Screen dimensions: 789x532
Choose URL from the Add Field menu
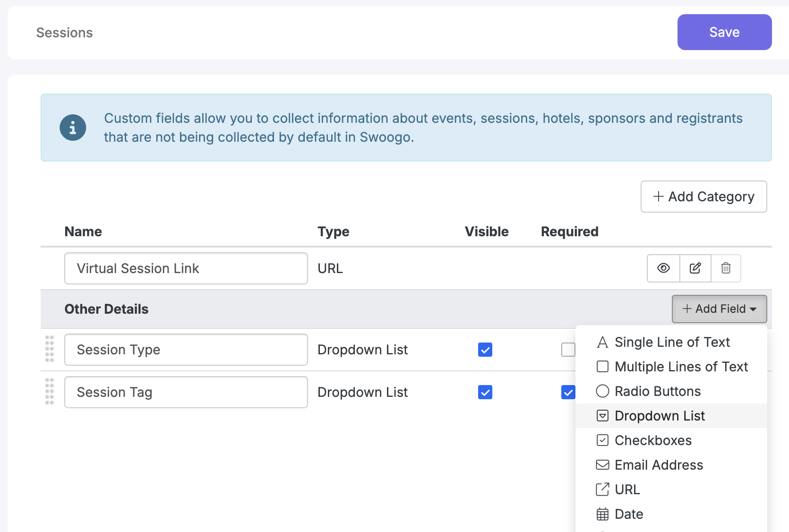tap(627, 489)
